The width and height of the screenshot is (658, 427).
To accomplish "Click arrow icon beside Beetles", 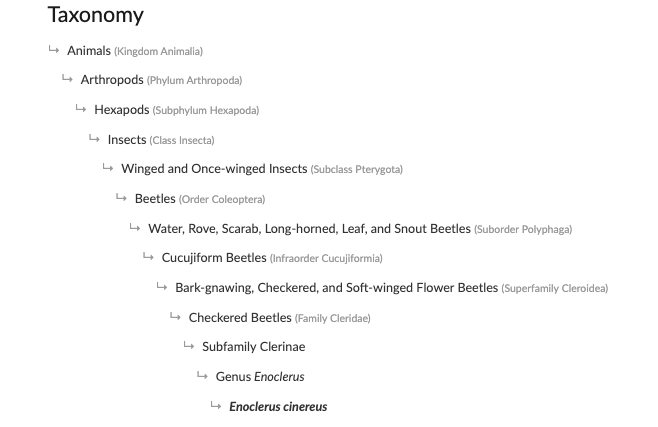I will click(121, 198).
